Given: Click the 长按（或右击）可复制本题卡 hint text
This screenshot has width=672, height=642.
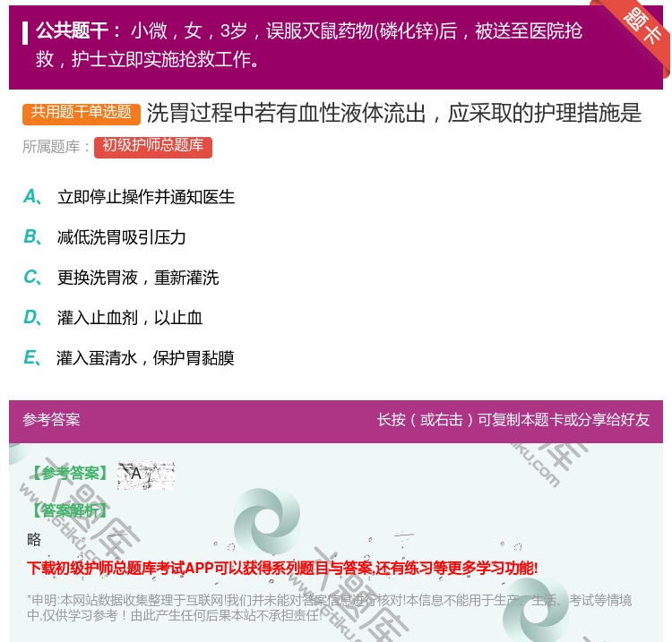Looking at the screenshot, I should [513, 420].
